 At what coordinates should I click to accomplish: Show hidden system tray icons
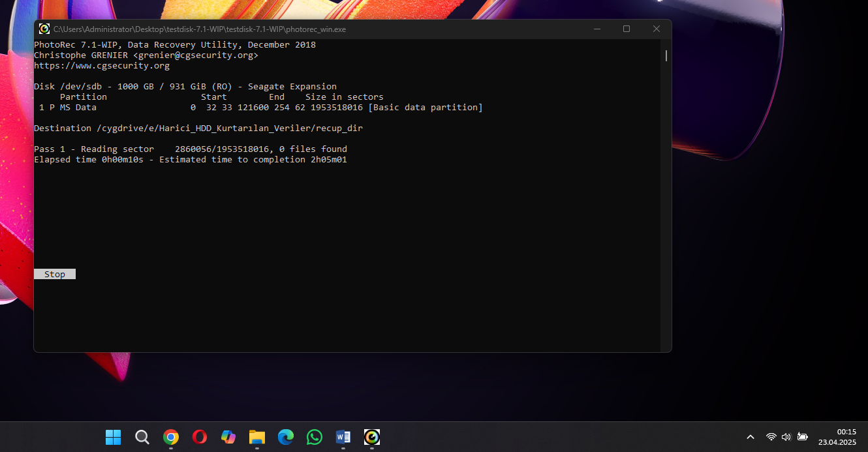[x=751, y=437]
